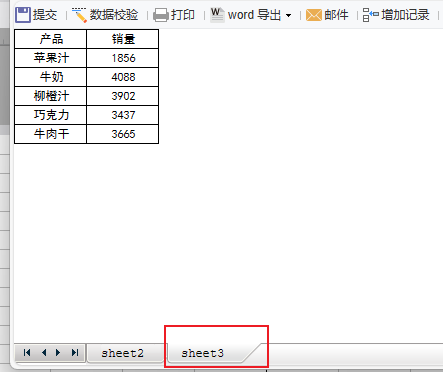The height and width of the screenshot is (372, 443).
Task: Switch to the sheet2 tab
Action: pos(125,353)
